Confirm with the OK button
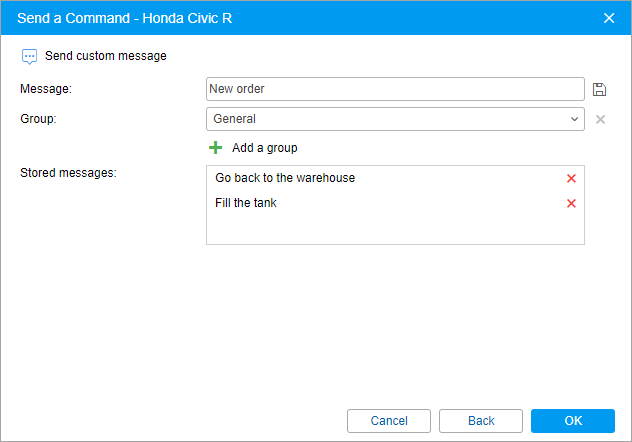This screenshot has width=632, height=442. coord(573,421)
